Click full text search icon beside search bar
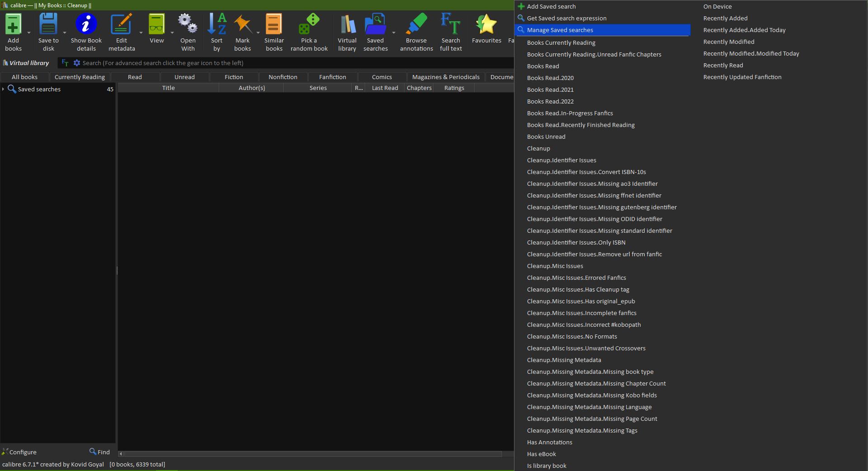Image resolution: width=868 pixels, height=471 pixels. [x=65, y=63]
